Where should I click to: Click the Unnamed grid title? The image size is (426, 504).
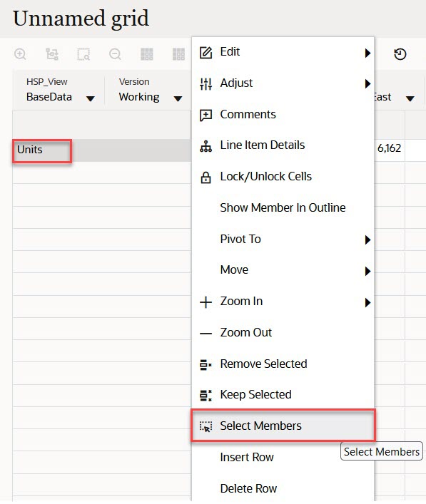[81, 19]
